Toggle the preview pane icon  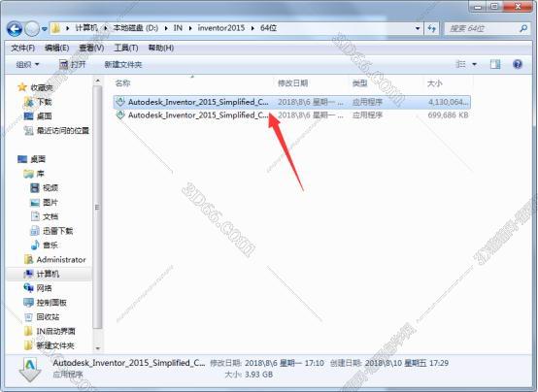495,64
